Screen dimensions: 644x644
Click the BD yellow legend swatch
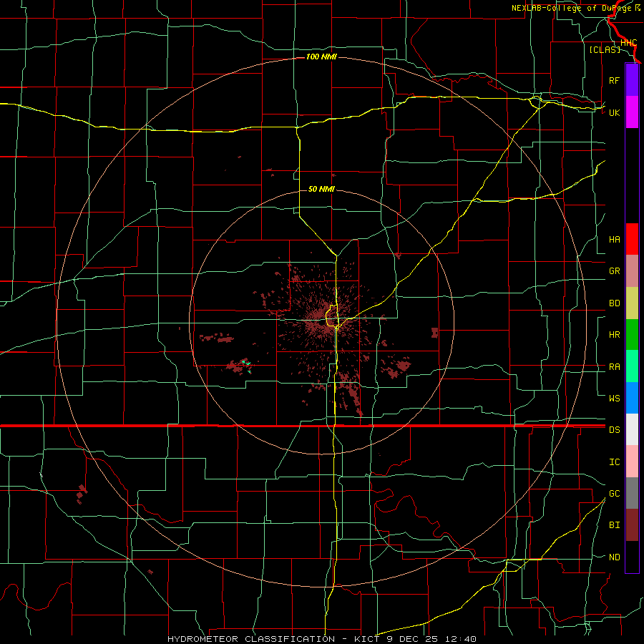tap(632, 303)
